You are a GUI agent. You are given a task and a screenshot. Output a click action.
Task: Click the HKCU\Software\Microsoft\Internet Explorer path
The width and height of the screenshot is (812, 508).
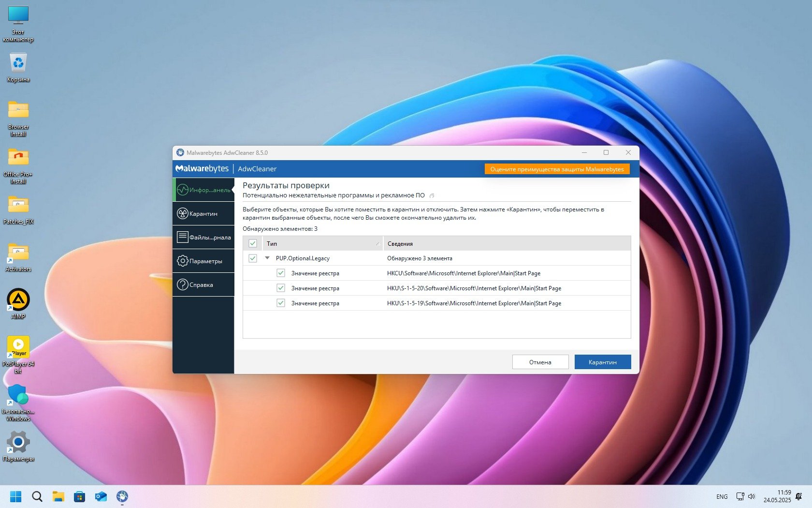pyautogui.click(x=464, y=273)
